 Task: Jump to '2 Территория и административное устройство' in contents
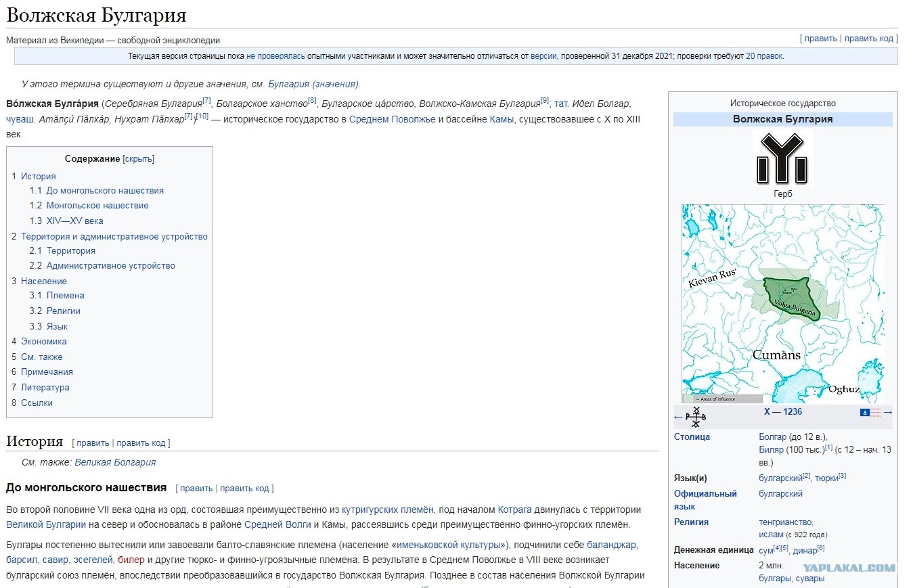(110, 237)
